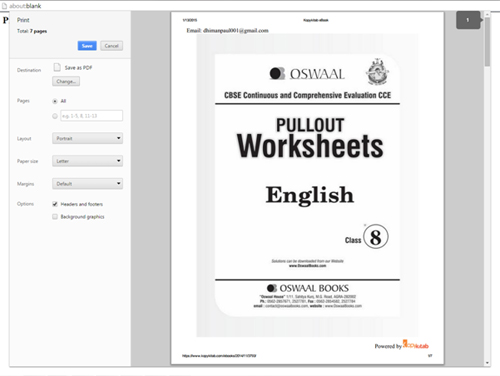500x376 pixels.
Task: Toggle the Headers and footers checkbox
Action: coord(55,204)
